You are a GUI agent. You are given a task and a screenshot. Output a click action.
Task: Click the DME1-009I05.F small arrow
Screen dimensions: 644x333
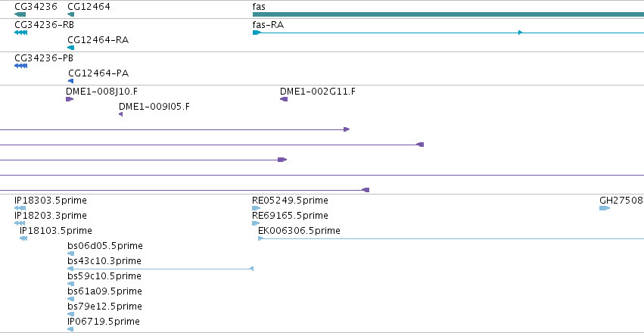(x=121, y=114)
